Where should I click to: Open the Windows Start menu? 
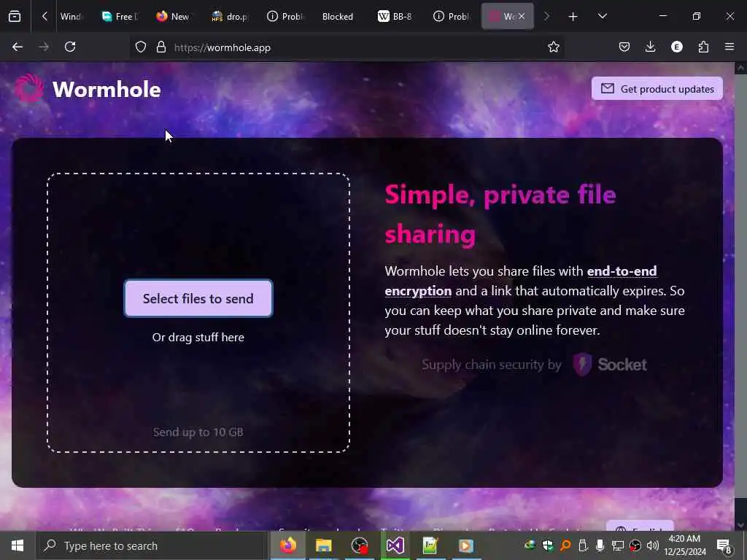coord(18,545)
